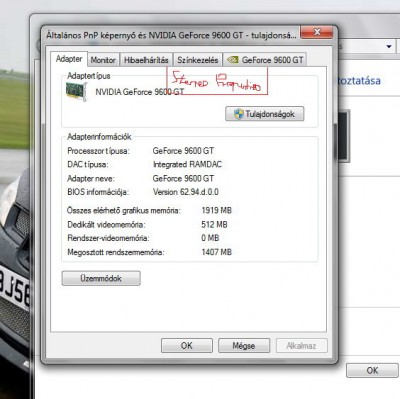Close the properties dialog with X
This screenshot has height=399, width=400.
pos(316,32)
